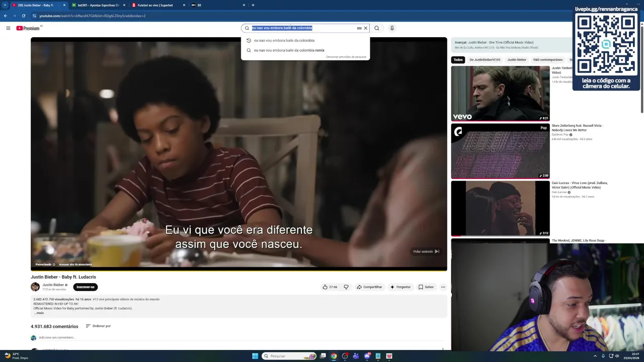Go to YouTube Premium home logo
The height and width of the screenshot is (362, 644).
pyautogui.click(x=28, y=28)
